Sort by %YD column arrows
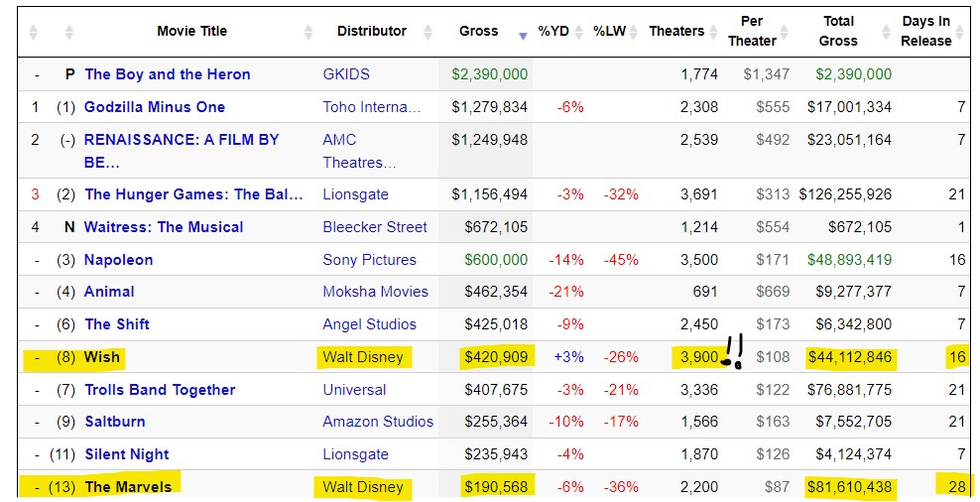The width and height of the screenshot is (980, 502). coord(578,32)
